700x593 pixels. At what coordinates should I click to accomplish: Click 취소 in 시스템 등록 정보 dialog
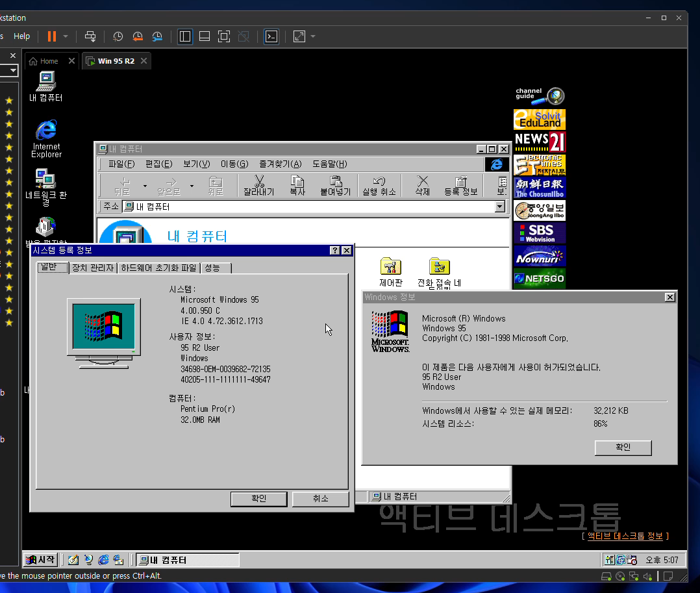click(321, 499)
